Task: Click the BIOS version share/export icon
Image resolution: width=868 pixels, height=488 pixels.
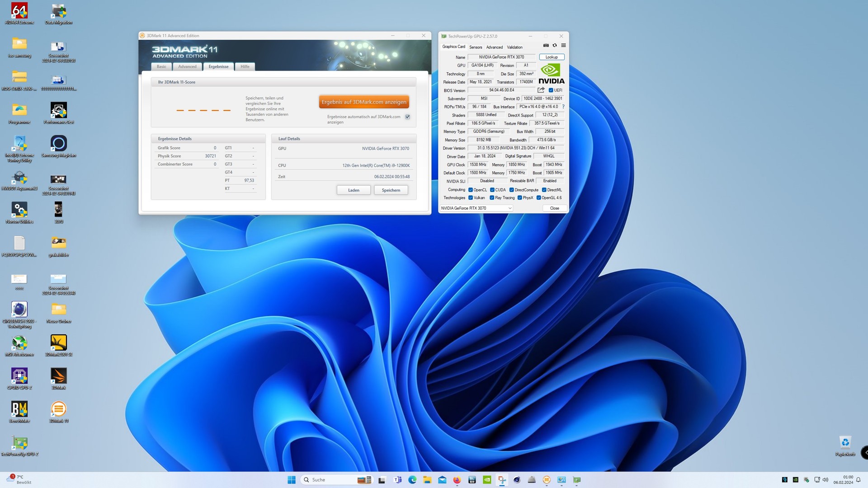Action: (x=541, y=90)
